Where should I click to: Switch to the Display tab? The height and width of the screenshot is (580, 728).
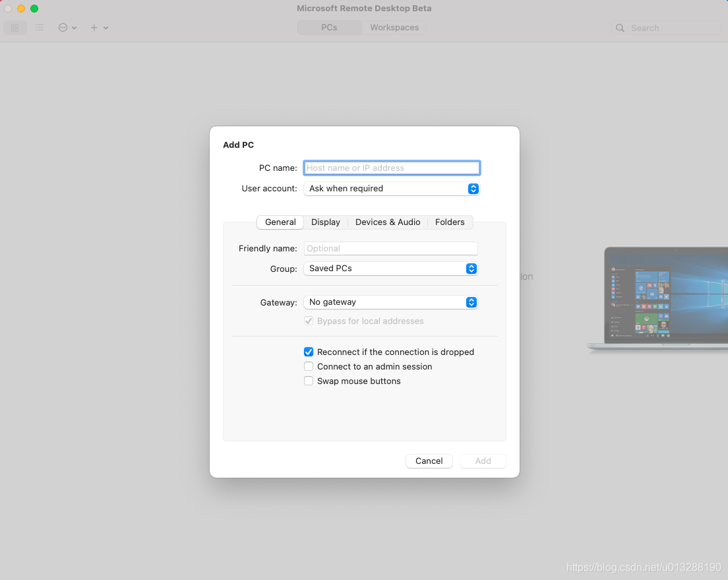pos(326,222)
